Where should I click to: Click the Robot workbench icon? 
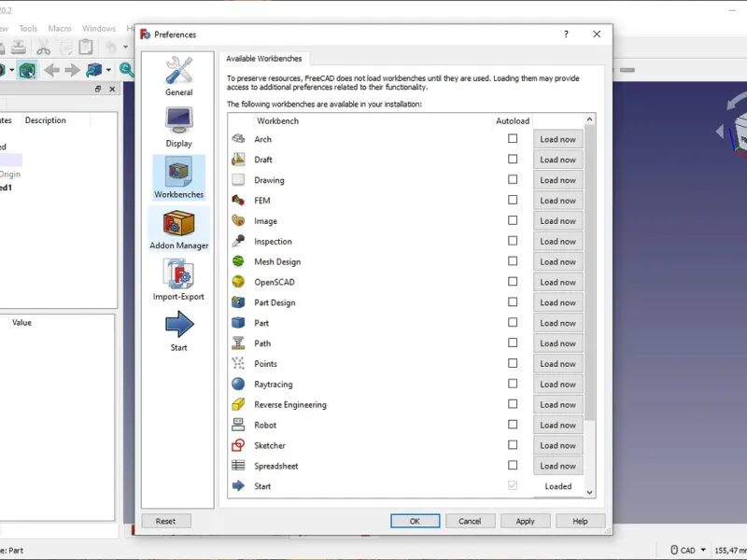coord(238,425)
